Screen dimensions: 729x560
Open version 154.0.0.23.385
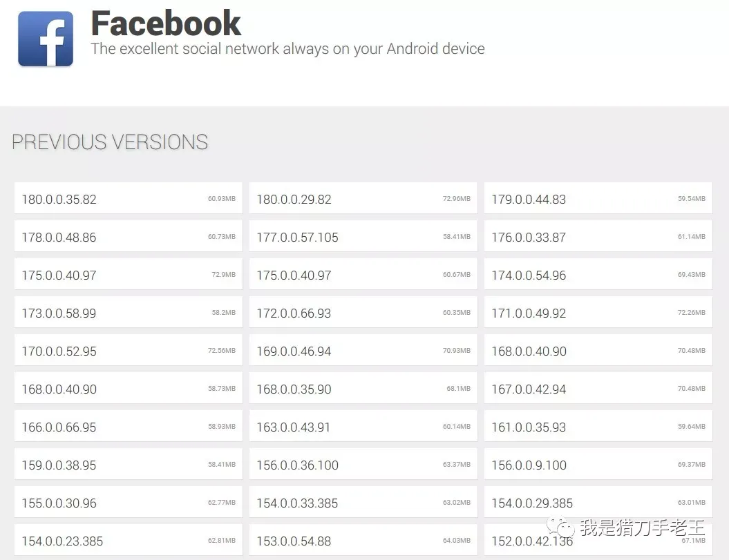129,541
